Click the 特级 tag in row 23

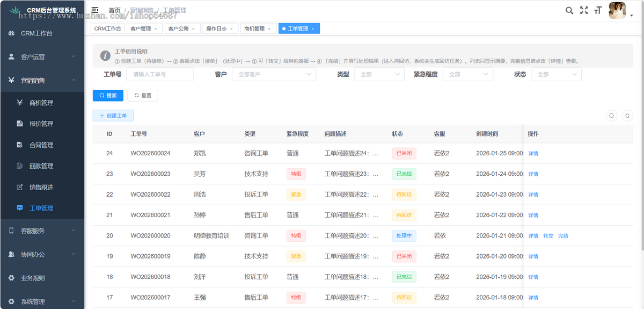pos(296,174)
